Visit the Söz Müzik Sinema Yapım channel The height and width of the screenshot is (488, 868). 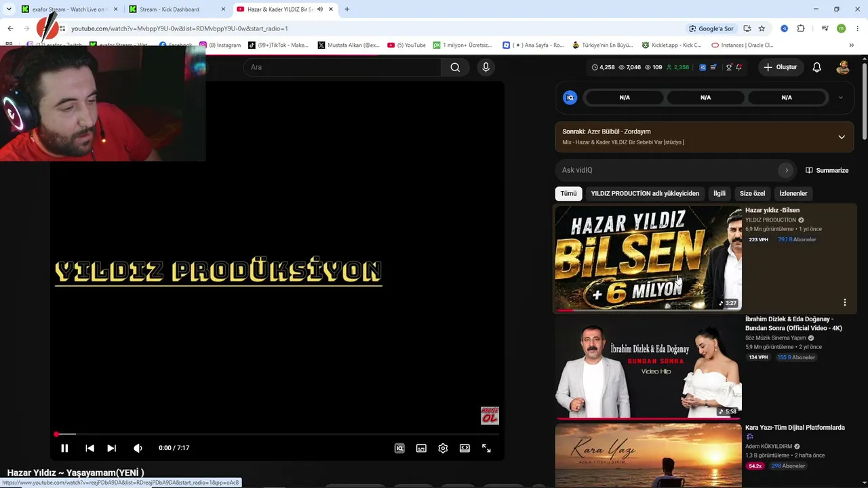tap(776, 338)
